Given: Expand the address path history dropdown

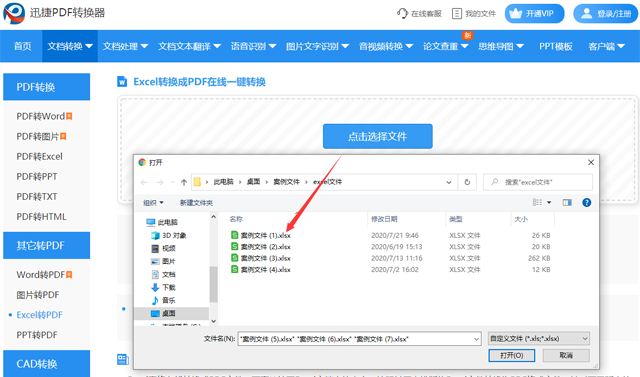Looking at the screenshot, I should (x=449, y=182).
